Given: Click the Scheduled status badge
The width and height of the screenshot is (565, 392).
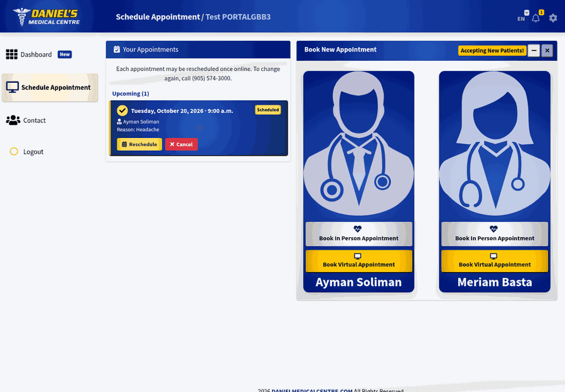Looking at the screenshot, I should 267,110.
